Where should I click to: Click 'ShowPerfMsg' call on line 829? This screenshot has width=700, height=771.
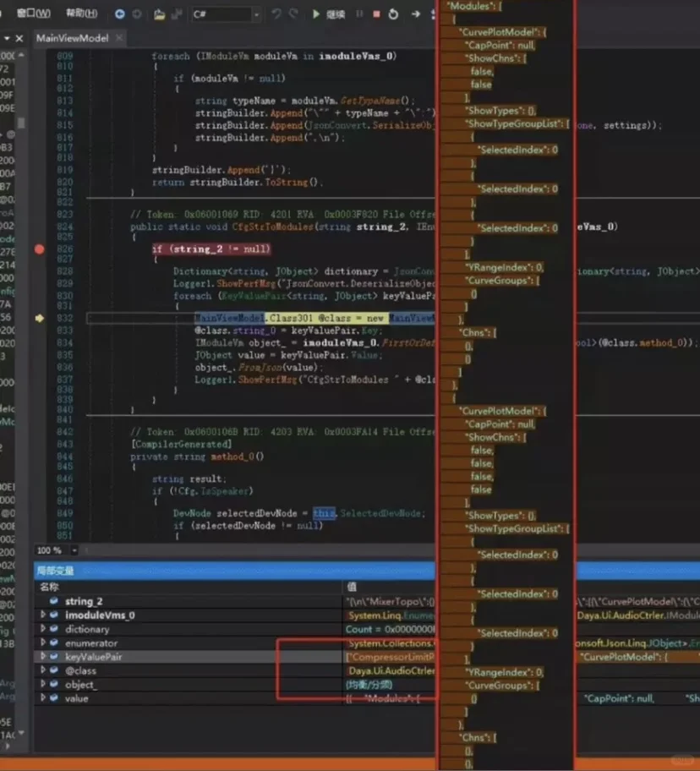pyautogui.click(x=249, y=284)
